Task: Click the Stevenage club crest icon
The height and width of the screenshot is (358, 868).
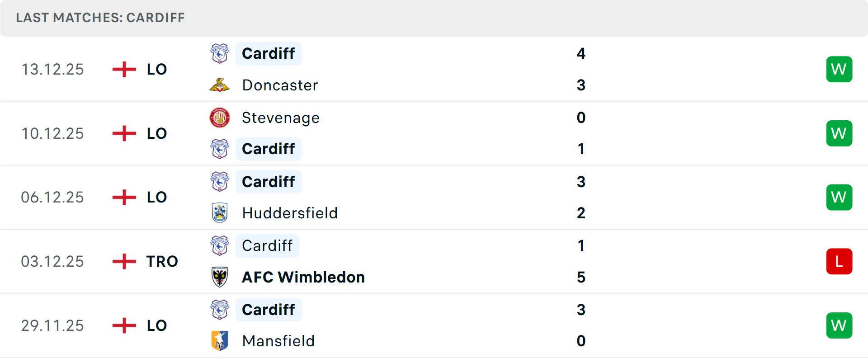Action: click(x=220, y=118)
